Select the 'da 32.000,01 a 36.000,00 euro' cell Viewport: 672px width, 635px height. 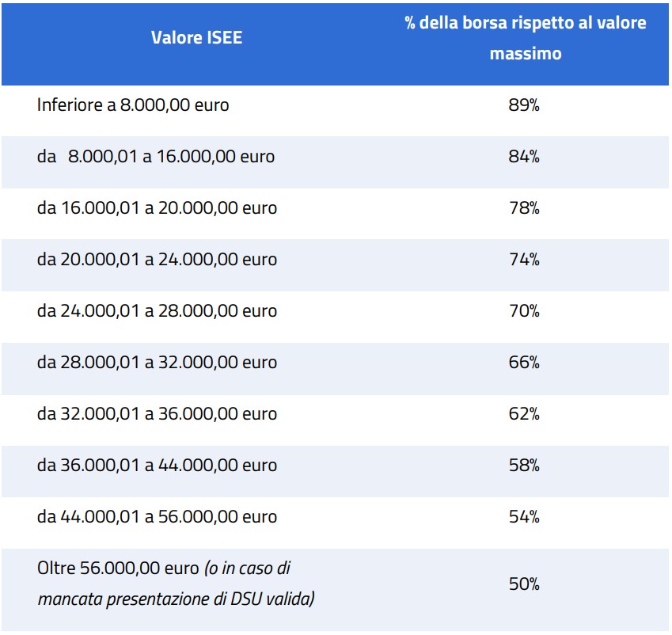157,414
